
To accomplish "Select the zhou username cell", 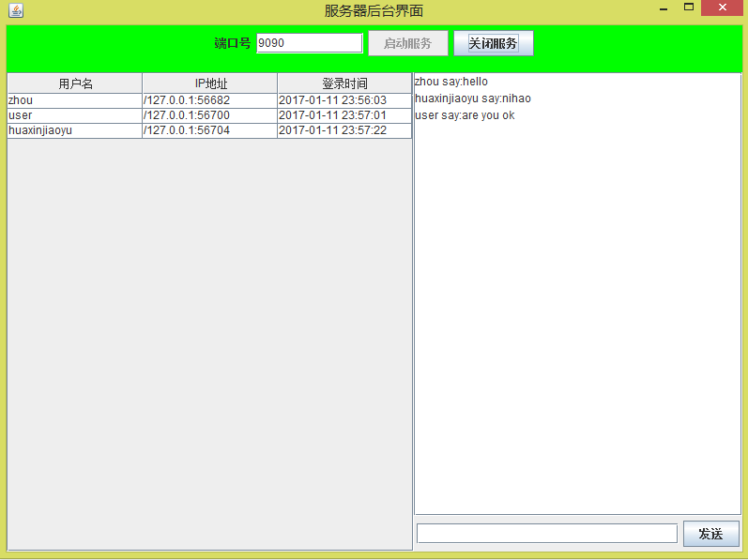I will (75, 100).
